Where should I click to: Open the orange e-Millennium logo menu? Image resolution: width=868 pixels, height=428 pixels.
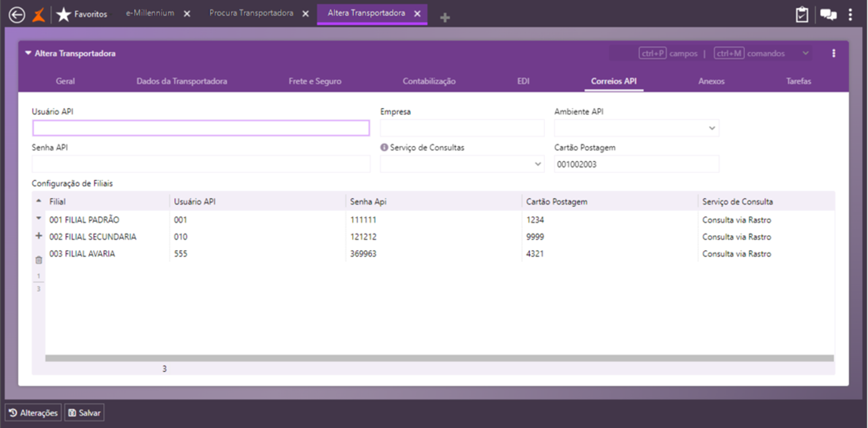[x=38, y=14]
